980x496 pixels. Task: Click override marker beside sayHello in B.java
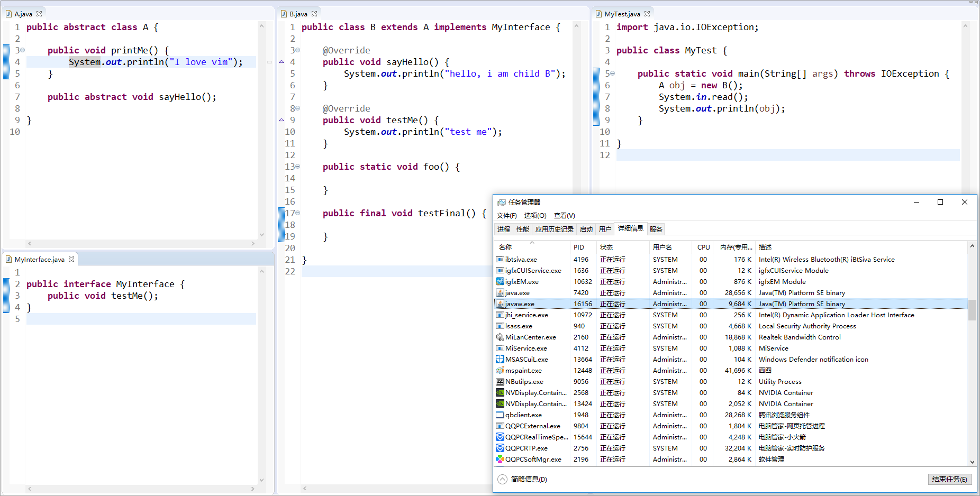tap(282, 62)
